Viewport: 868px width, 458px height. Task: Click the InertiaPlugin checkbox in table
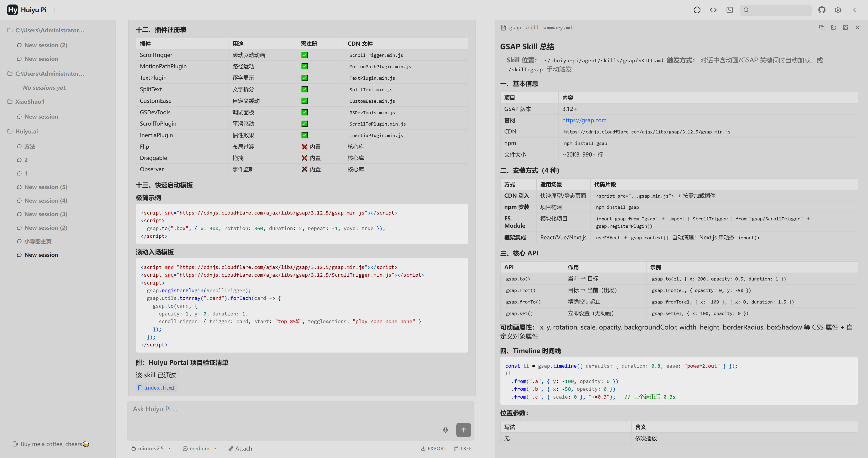point(304,135)
